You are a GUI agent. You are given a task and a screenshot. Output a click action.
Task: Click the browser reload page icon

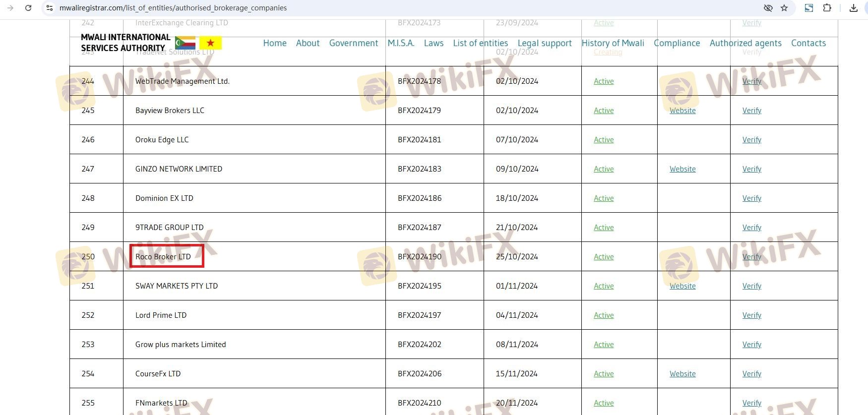coord(28,8)
